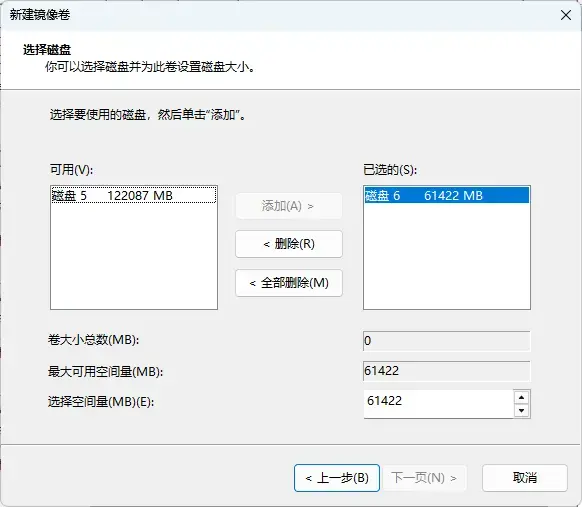Click into the 选择空间量(MB) input field

coord(439,404)
